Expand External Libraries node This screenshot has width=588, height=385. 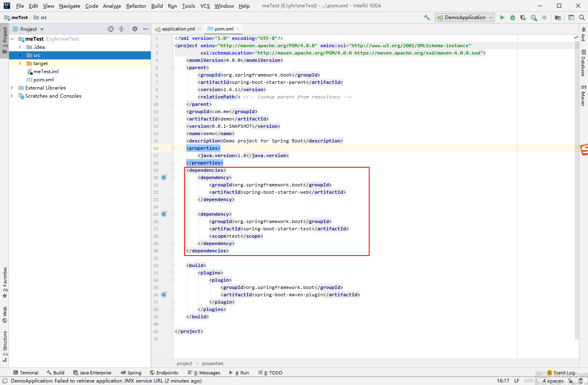(12, 88)
